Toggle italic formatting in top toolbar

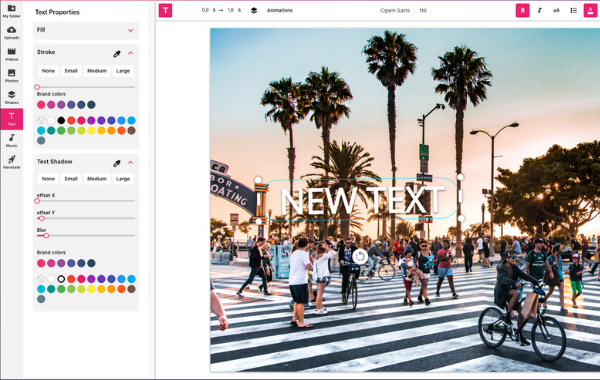540,10
